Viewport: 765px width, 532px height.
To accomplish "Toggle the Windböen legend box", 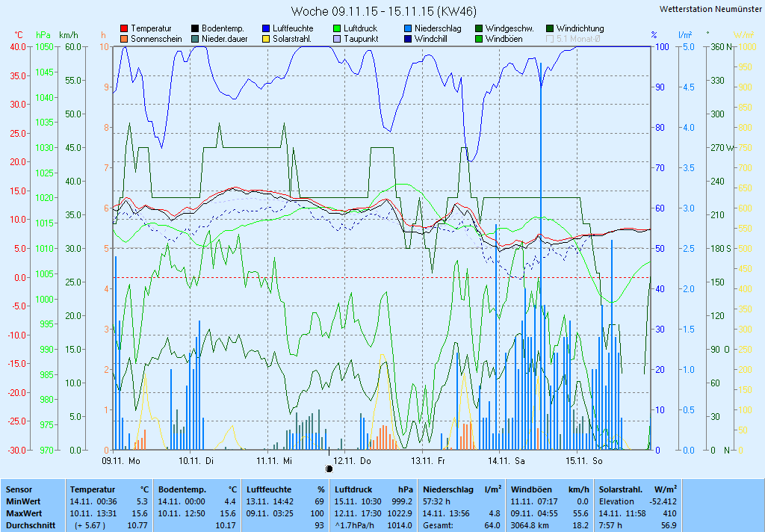I will [x=479, y=39].
